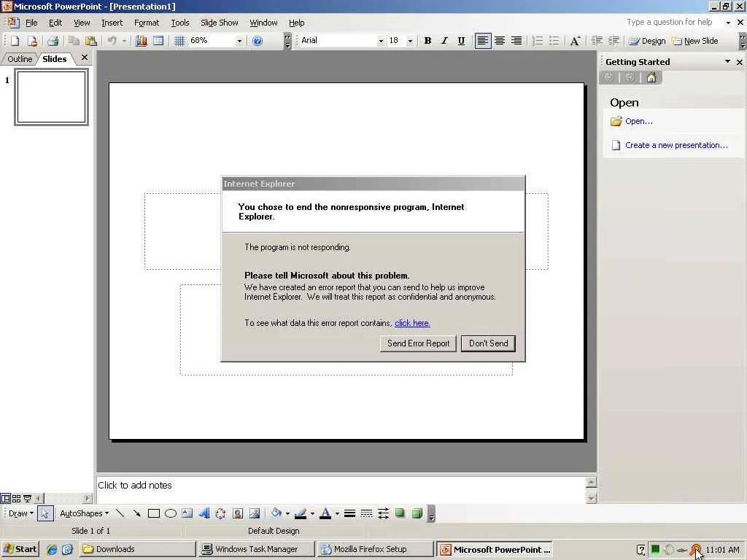This screenshot has width=747, height=560.
Task: Click Create a new presentation link
Action: pyautogui.click(x=676, y=145)
